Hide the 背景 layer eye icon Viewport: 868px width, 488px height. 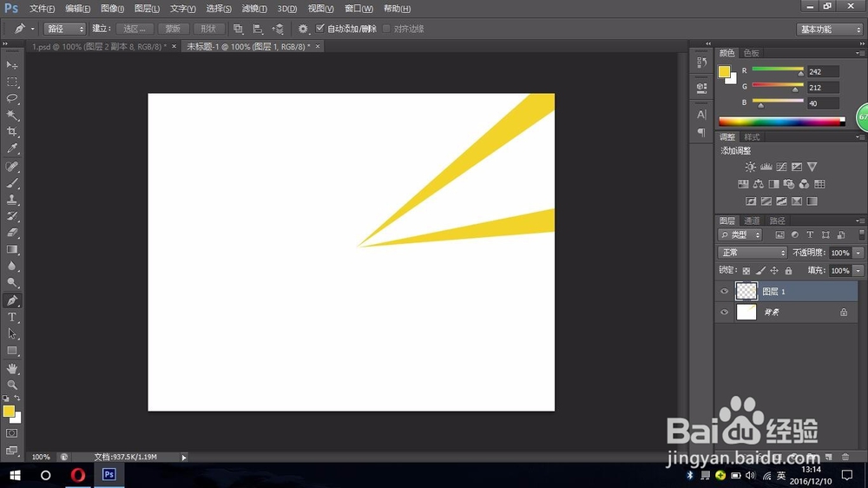(x=724, y=313)
